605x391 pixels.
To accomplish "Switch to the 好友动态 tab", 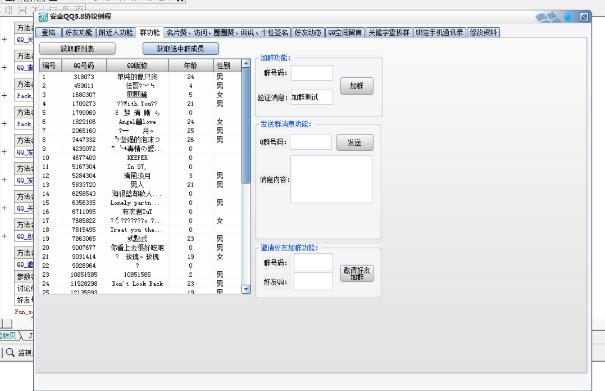I will 308,32.
